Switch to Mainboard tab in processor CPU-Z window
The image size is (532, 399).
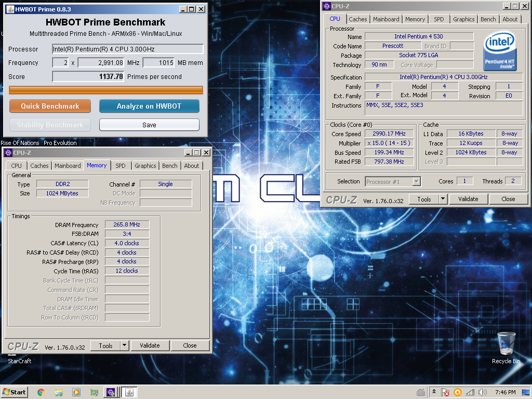click(x=386, y=19)
